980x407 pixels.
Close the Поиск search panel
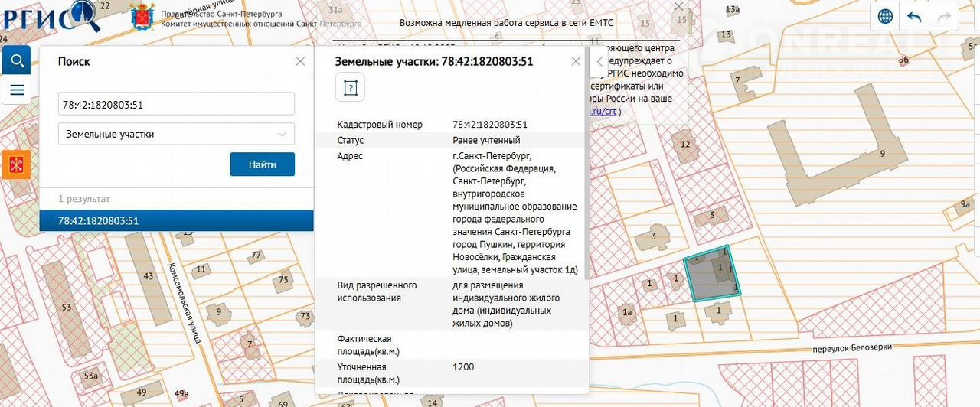[x=300, y=61]
